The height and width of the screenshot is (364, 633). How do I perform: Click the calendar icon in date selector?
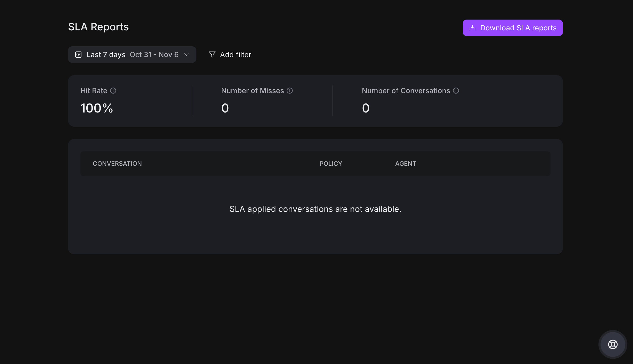click(x=78, y=55)
